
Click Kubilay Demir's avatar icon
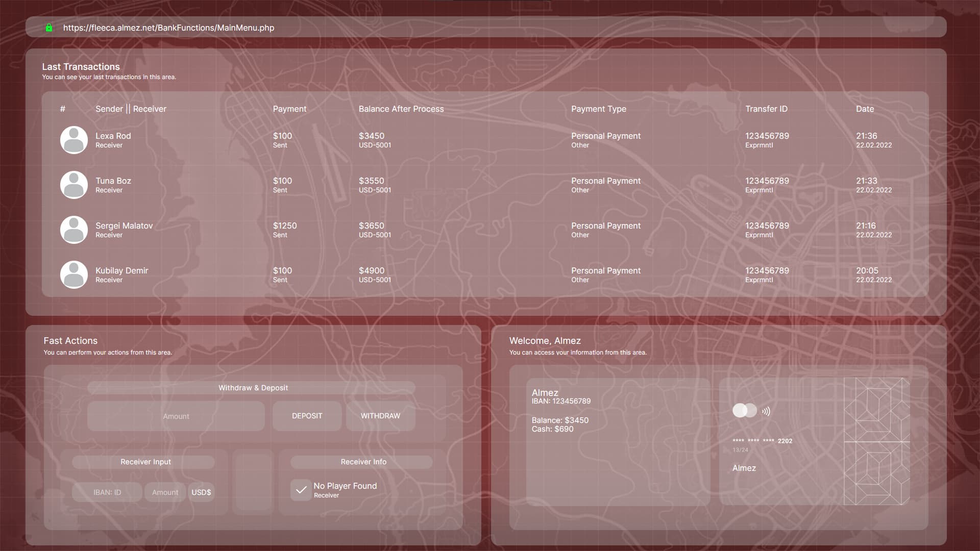[74, 274]
